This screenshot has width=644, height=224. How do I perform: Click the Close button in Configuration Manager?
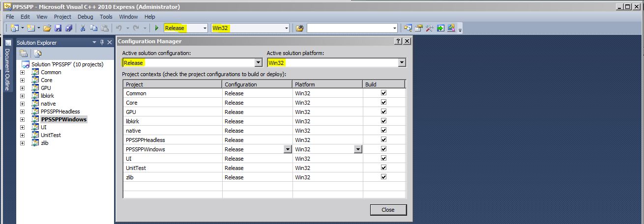click(x=388, y=210)
